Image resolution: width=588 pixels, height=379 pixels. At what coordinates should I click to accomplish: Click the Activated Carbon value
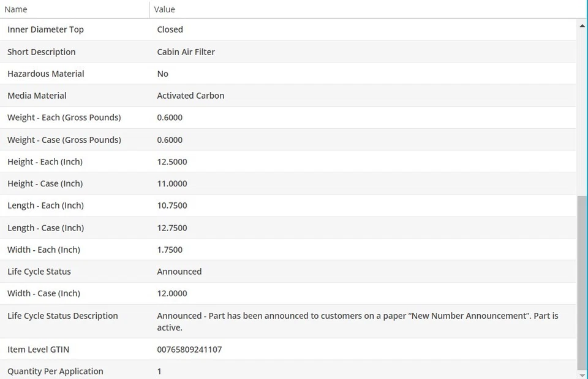pyautogui.click(x=190, y=96)
